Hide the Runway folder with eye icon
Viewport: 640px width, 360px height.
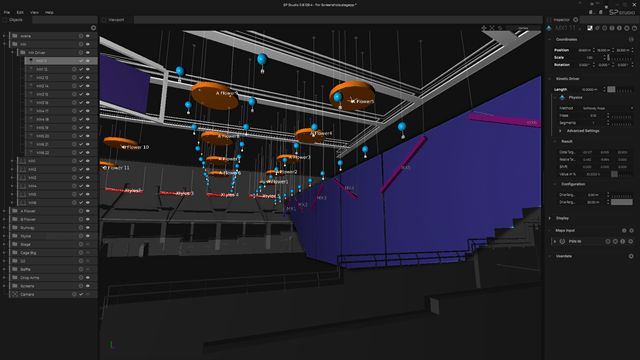pyautogui.click(x=88, y=228)
